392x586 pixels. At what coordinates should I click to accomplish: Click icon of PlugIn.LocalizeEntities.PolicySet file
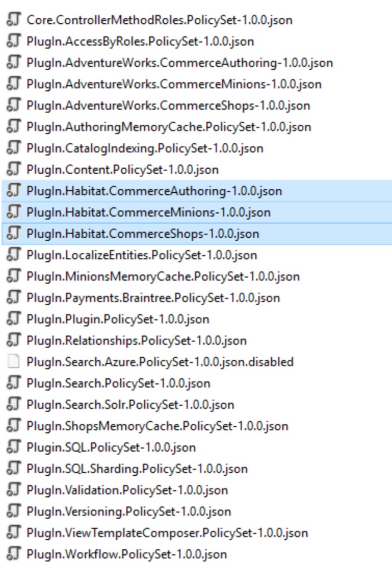tap(13, 255)
